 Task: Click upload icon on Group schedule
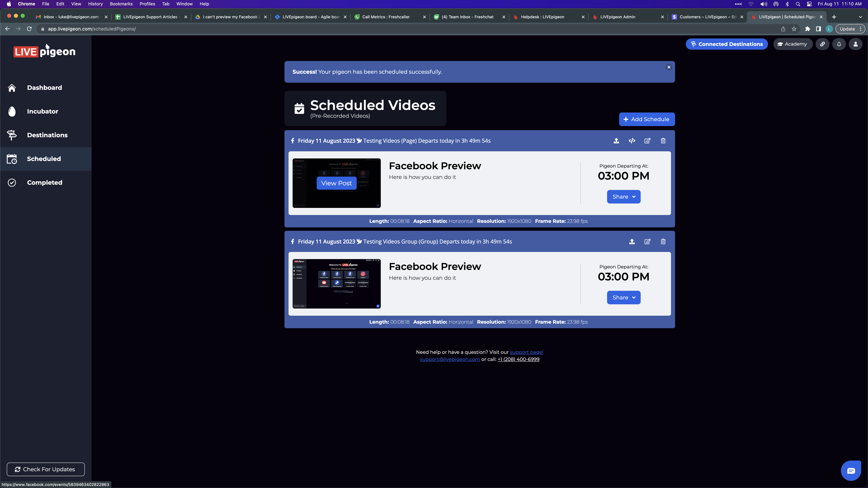pos(632,241)
